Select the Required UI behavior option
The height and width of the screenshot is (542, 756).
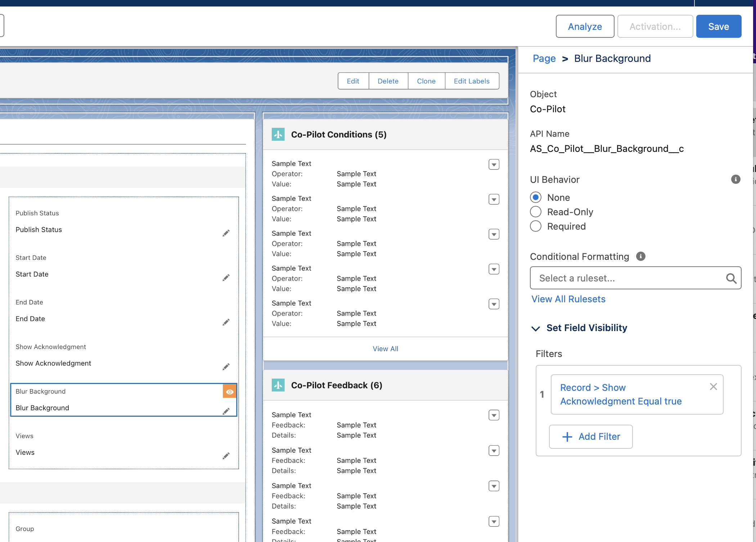tap(536, 226)
